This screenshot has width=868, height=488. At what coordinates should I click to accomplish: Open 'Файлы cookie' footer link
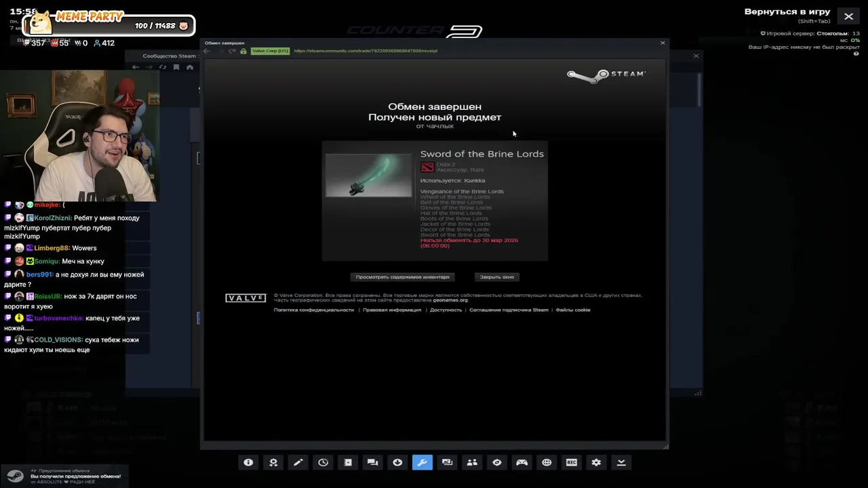tap(573, 310)
